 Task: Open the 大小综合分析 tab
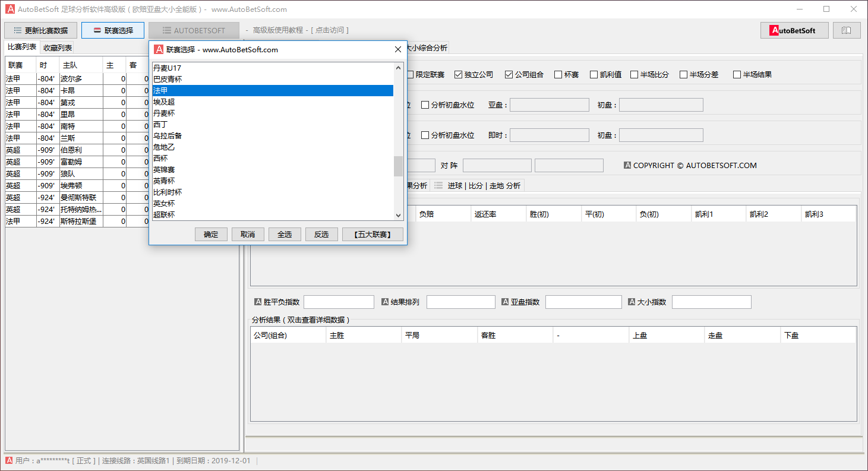[x=427, y=48]
